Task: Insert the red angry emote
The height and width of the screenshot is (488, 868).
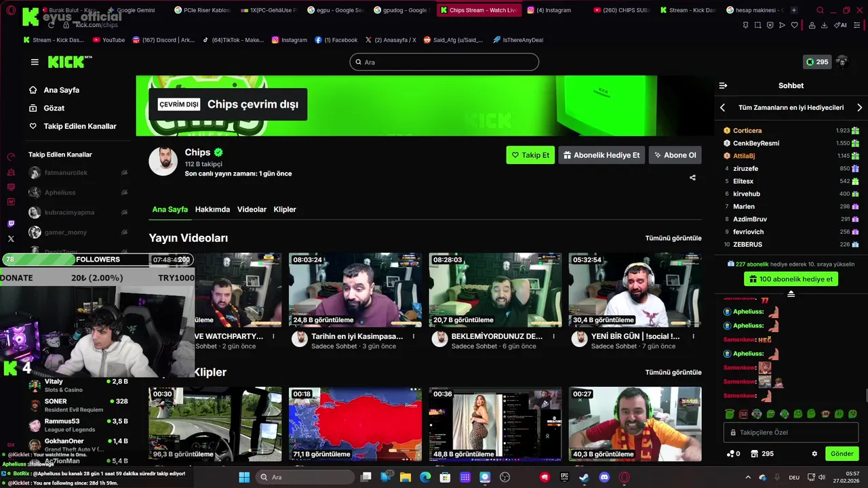Action: click(x=743, y=413)
